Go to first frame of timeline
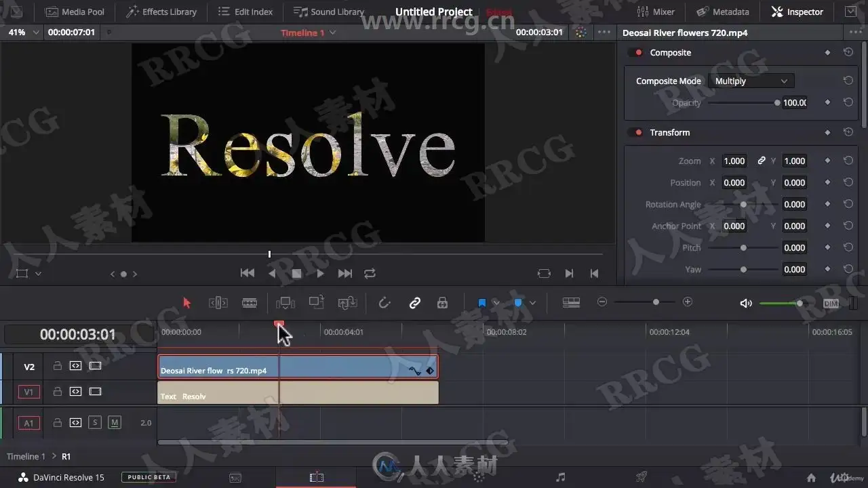 tap(248, 273)
